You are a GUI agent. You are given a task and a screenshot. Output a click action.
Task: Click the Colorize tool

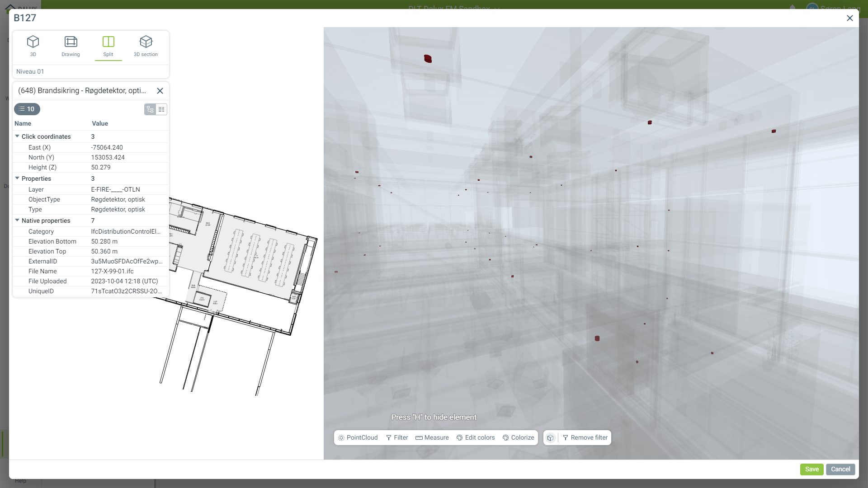coord(518,437)
